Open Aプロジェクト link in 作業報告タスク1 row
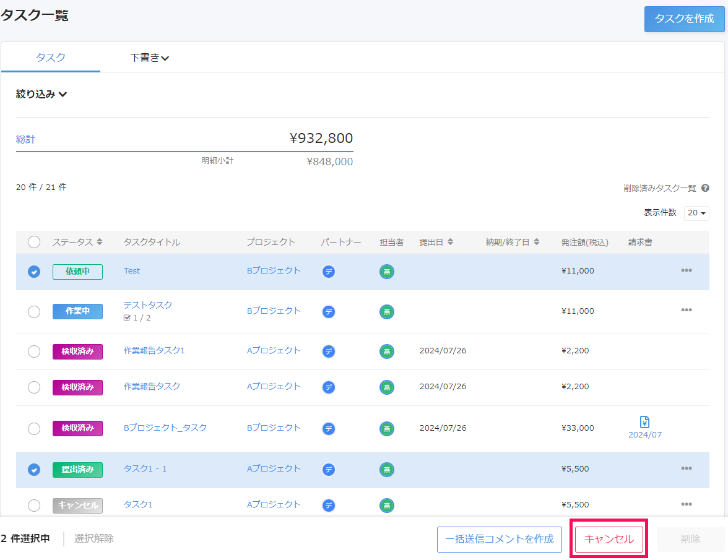 pyautogui.click(x=274, y=350)
